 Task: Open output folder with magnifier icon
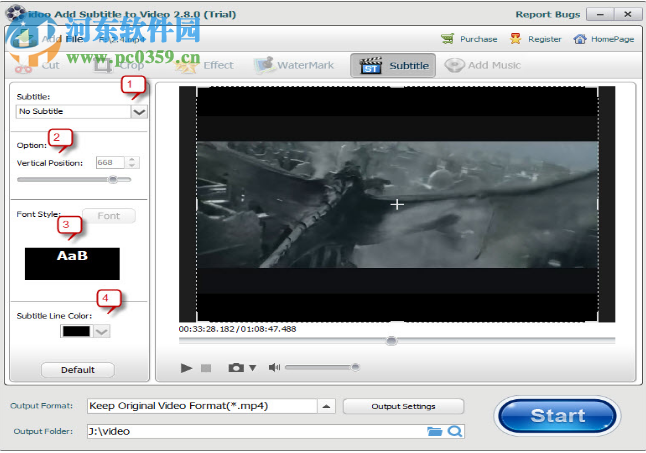455,431
